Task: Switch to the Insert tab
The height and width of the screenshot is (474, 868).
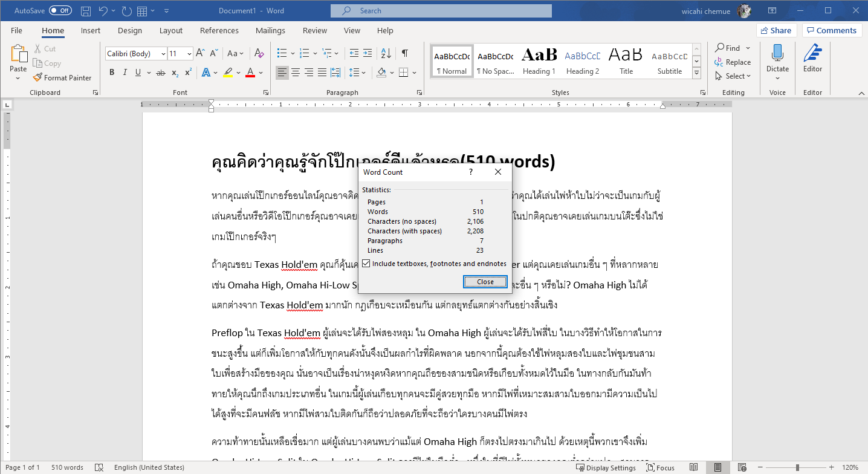Action: [x=91, y=31]
